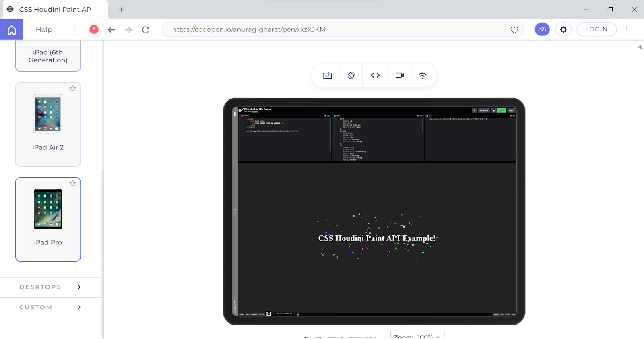Open CodePen Settings button in the preview
The width and height of the screenshot is (644, 339).
click(484, 110)
